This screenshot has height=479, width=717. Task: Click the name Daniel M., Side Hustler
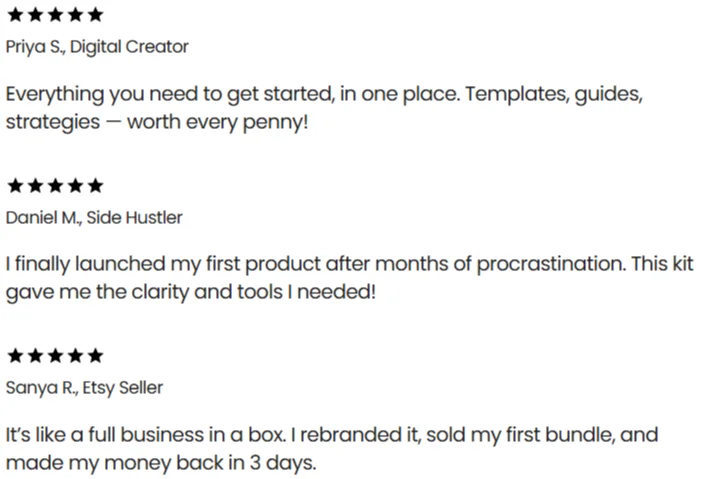point(94,218)
